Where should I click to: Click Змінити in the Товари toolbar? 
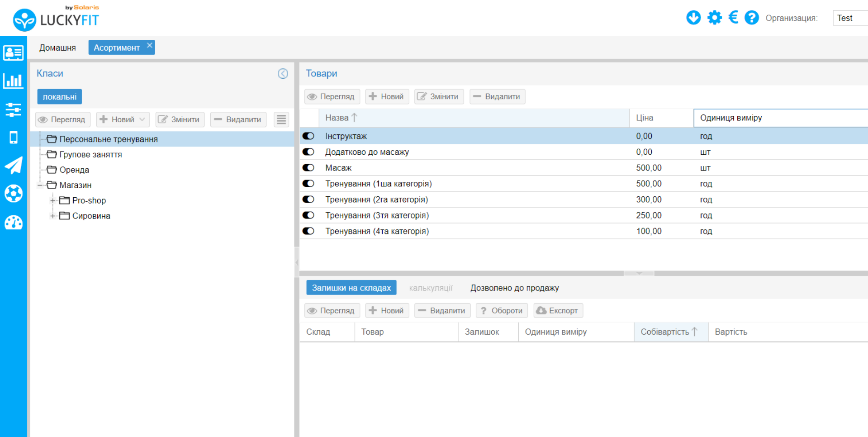tap(439, 96)
